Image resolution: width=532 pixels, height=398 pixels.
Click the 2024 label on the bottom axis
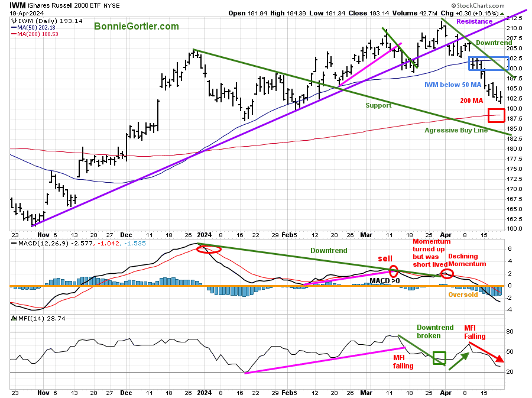pos(205,393)
